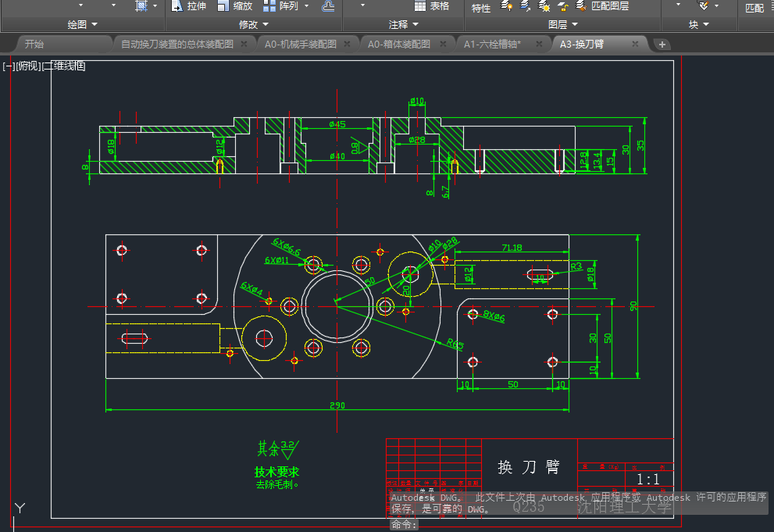The height and width of the screenshot is (532, 774).
Task: Select the Array (阵列) tool
Action: click(280, 6)
